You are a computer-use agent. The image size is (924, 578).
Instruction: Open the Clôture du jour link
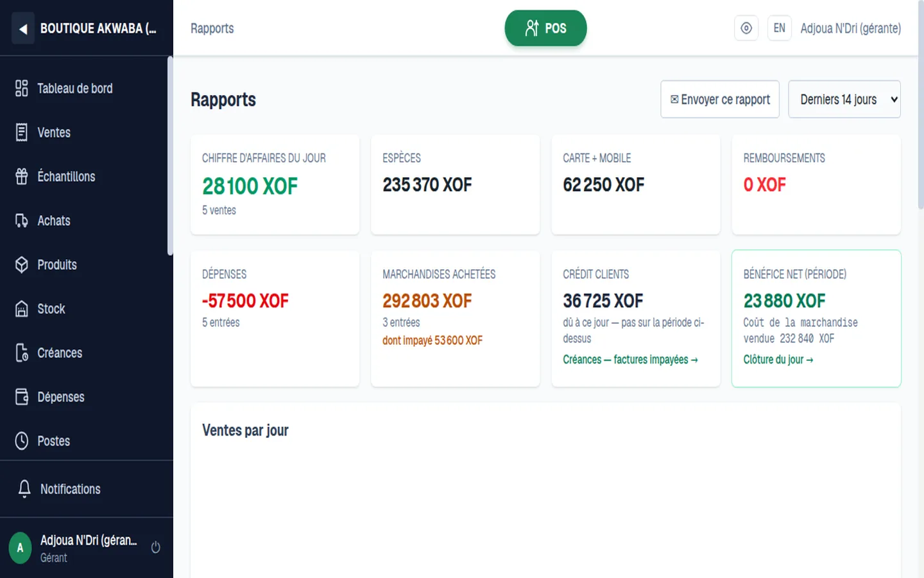(778, 360)
